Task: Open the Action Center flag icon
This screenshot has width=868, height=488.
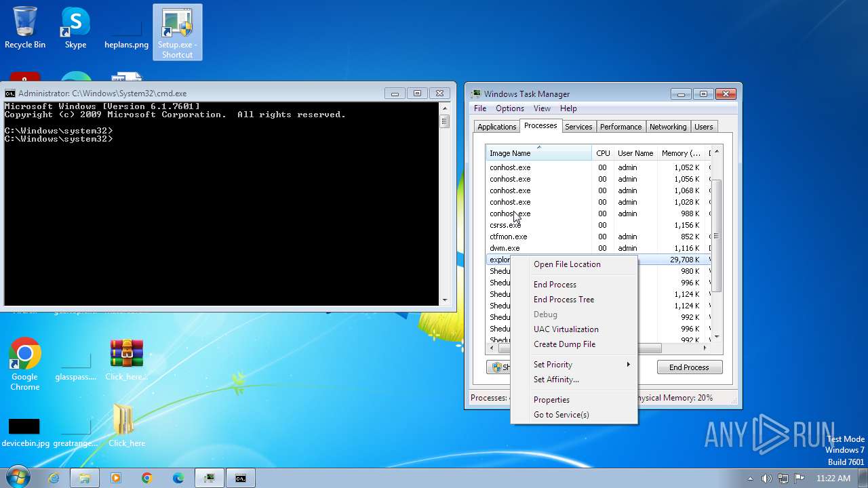Action: tap(799, 479)
